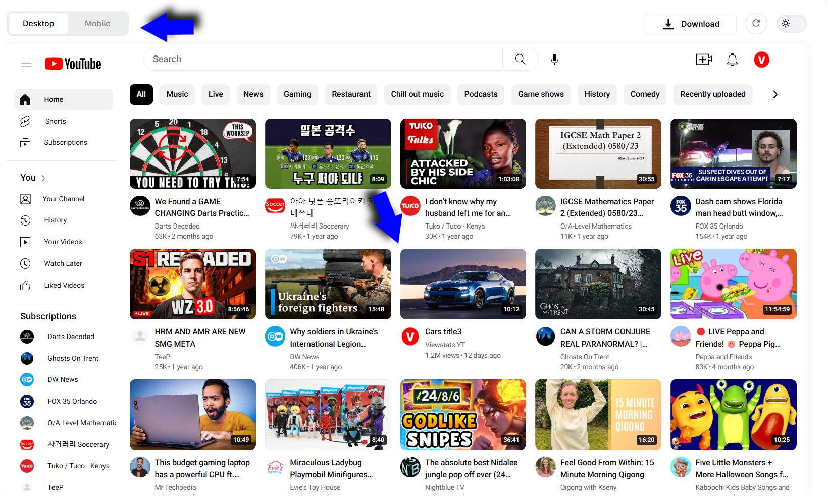
Task: Open Liked Videos
Action: 64,285
